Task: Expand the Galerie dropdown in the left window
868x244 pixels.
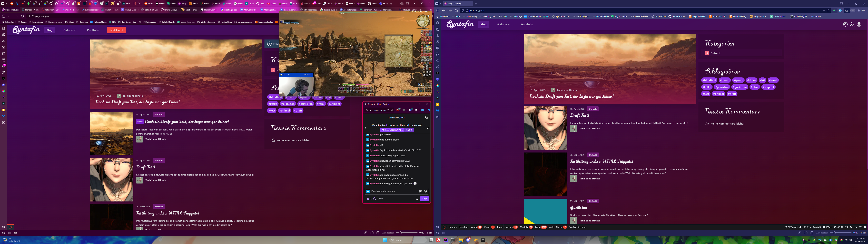Action: tap(69, 30)
